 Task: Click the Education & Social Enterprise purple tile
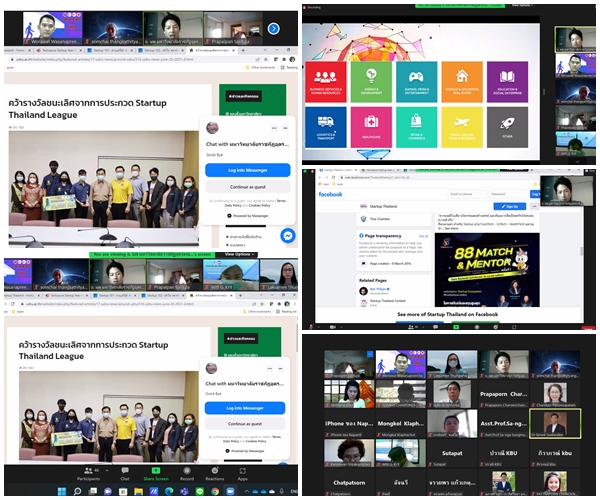507,81
